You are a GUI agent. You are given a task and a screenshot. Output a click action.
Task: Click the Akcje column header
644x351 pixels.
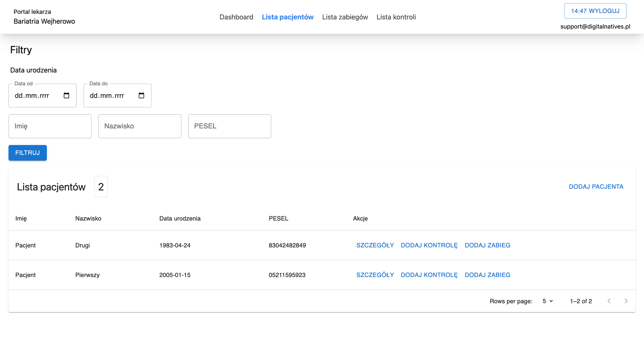point(360,219)
